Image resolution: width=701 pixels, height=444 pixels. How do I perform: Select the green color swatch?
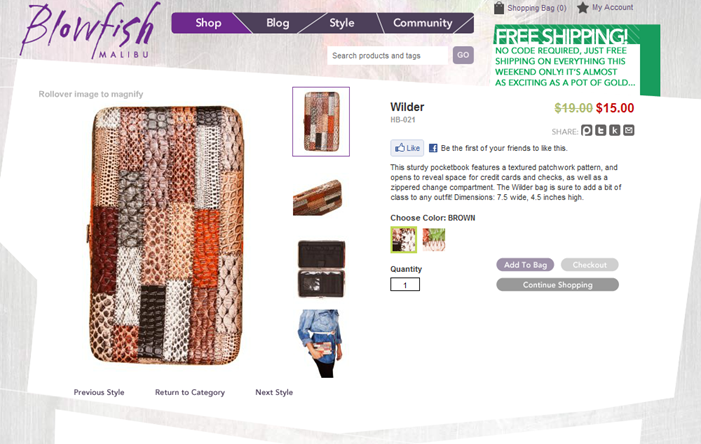click(434, 240)
